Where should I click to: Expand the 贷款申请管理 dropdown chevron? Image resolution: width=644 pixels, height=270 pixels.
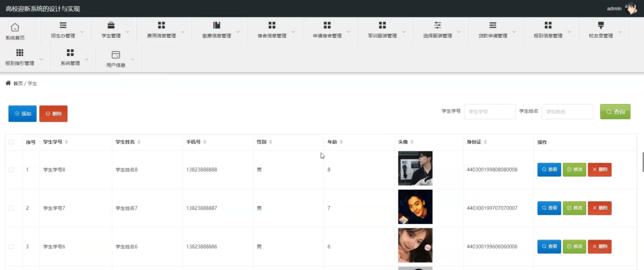[514, 32]
